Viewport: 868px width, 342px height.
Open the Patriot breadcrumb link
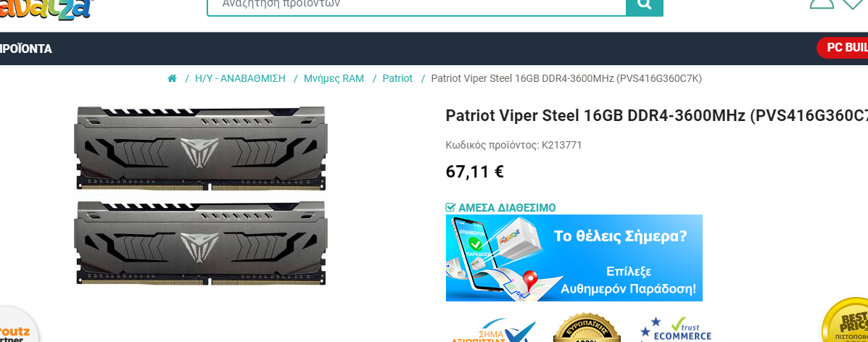coord(397,78)
